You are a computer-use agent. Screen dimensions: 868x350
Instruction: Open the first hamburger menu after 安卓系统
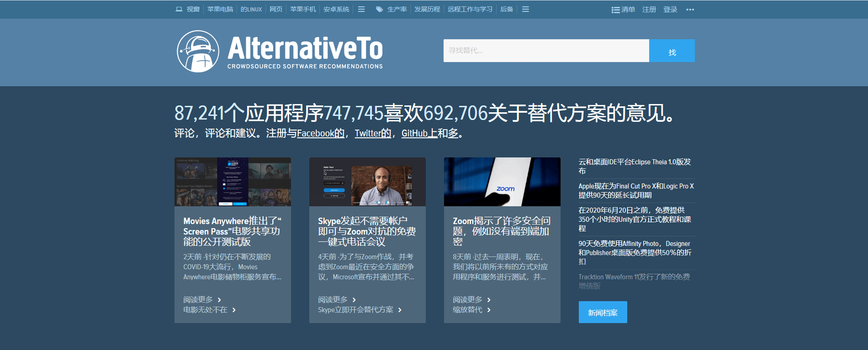click(x=361, y=9)
